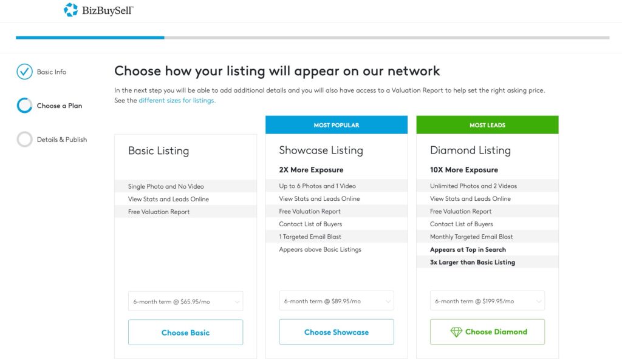This screenshot has width=622, height=364.
Task: Click the Basic Info checkmark circle
Action: click(x=24, y=72)
